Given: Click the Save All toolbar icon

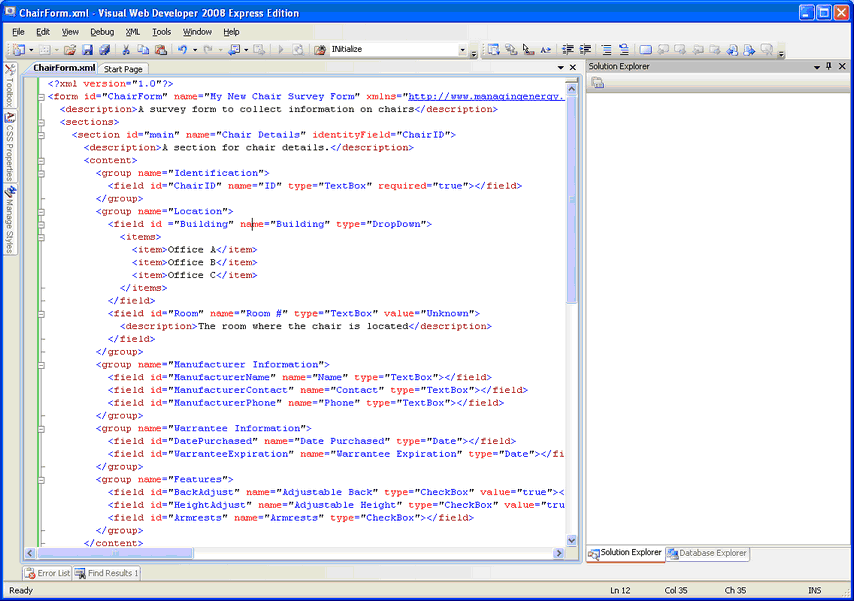Looking at the screenshot, I should (x=105, y=50).
